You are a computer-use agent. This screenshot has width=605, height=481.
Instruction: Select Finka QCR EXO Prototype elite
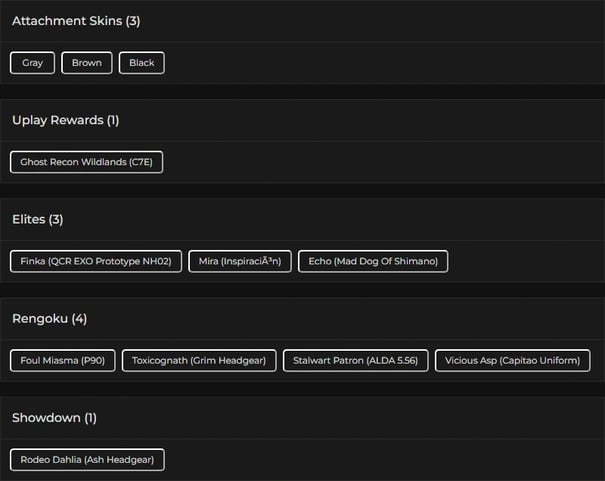pyautogui.click(x=96, y=261)
